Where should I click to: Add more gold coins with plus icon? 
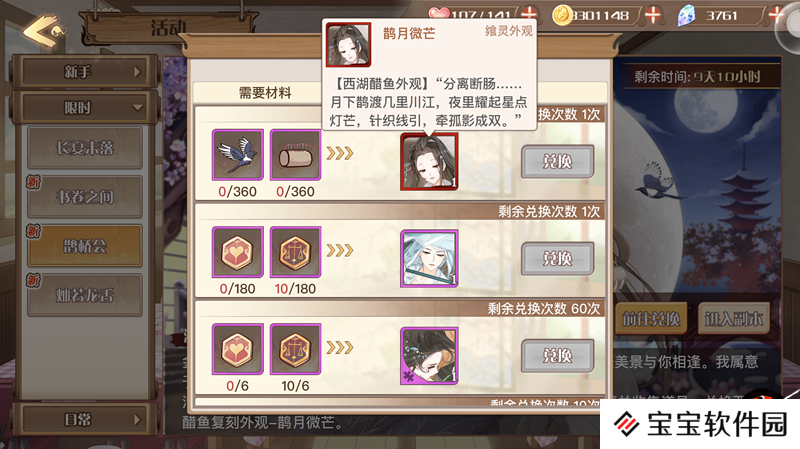click(653, 15)
